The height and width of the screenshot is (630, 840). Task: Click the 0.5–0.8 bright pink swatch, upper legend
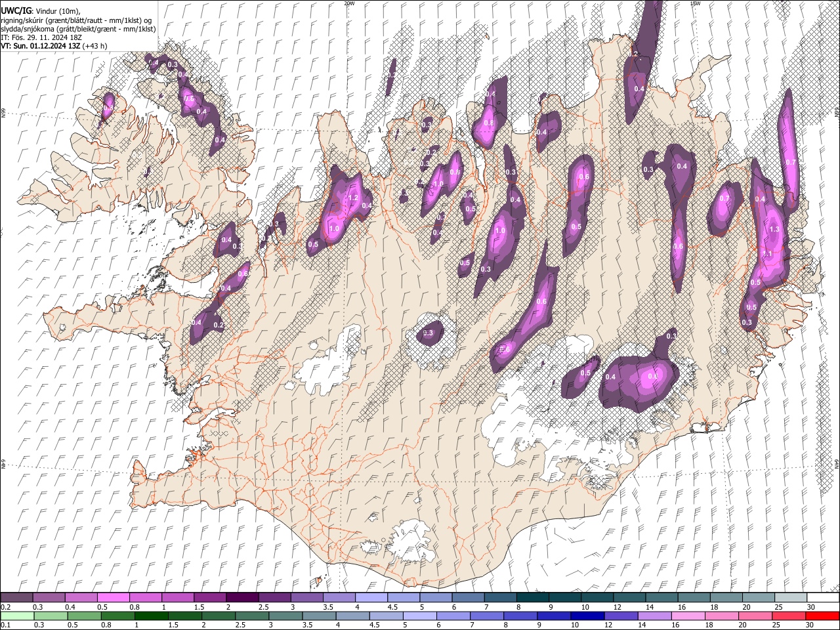pos(113,598)
